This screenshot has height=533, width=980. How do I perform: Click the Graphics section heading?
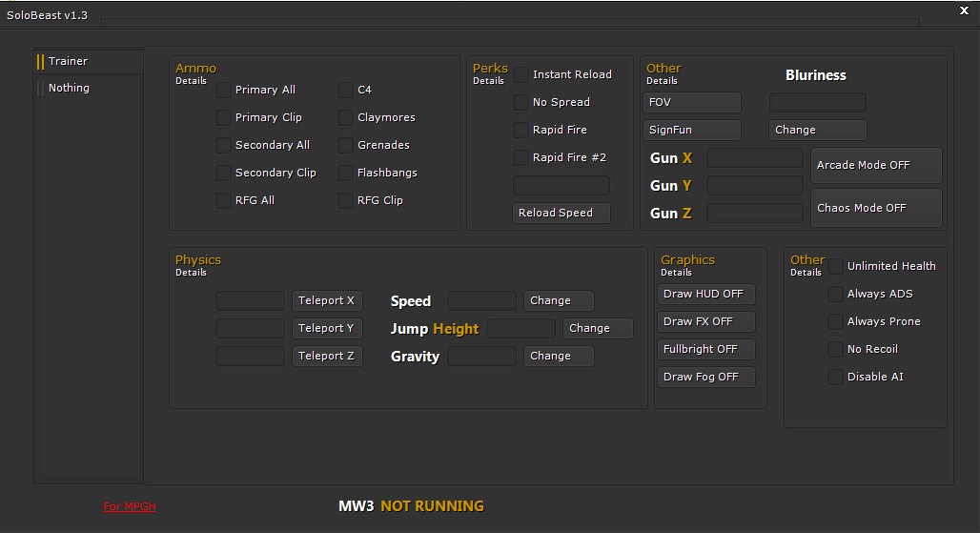(x=687, y=260)
